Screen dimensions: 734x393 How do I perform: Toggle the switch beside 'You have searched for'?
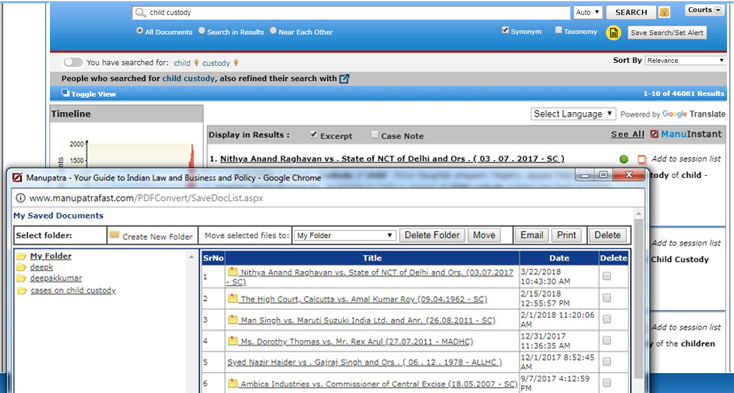[73, 62]
